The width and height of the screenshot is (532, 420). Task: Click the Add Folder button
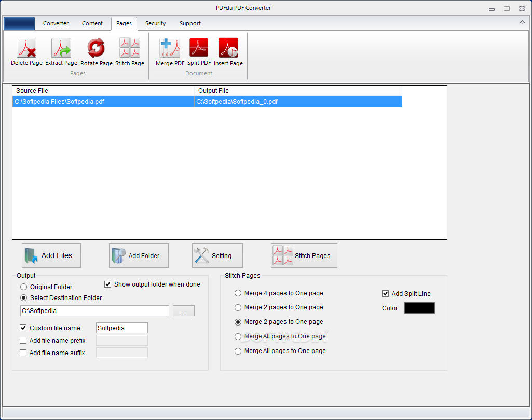(x=139, y=255)
